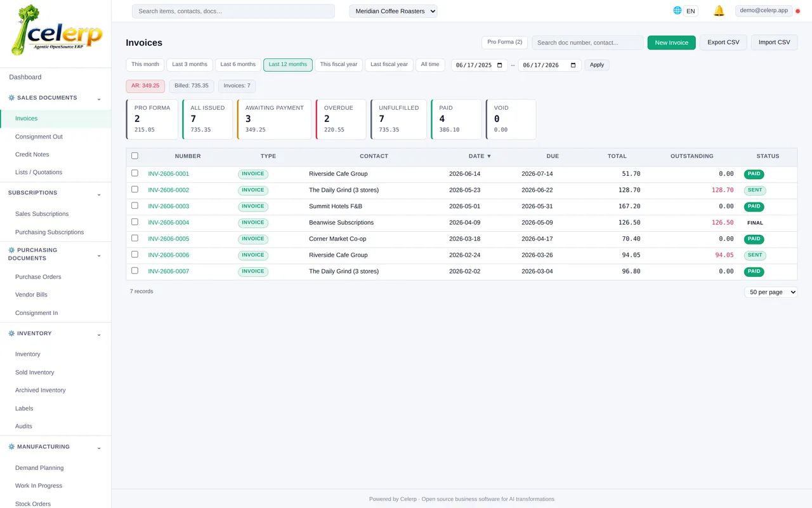Click outstanding amount 94.05

tap(724, 255)
